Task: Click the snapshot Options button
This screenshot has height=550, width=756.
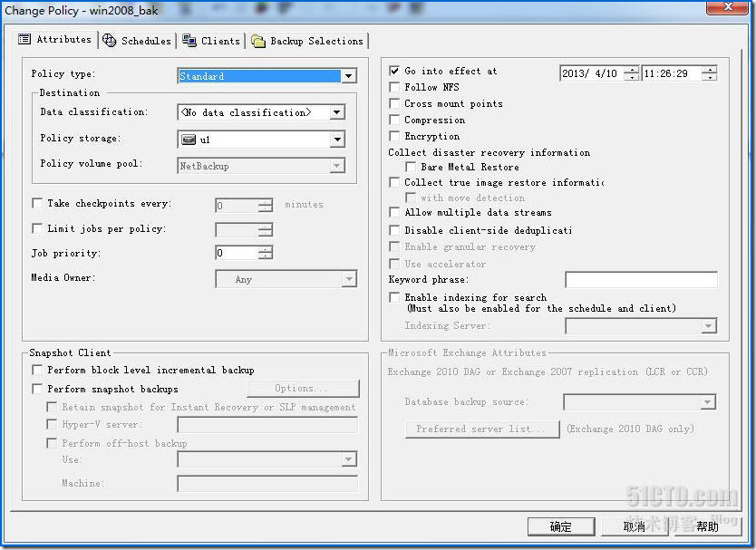Action: point(303,389)
